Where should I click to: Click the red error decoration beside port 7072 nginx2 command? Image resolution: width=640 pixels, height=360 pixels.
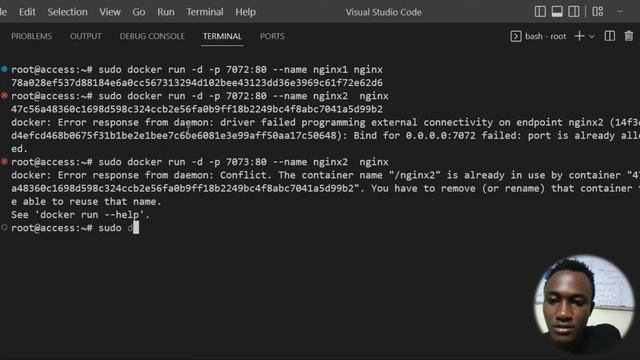pos(4,96)
